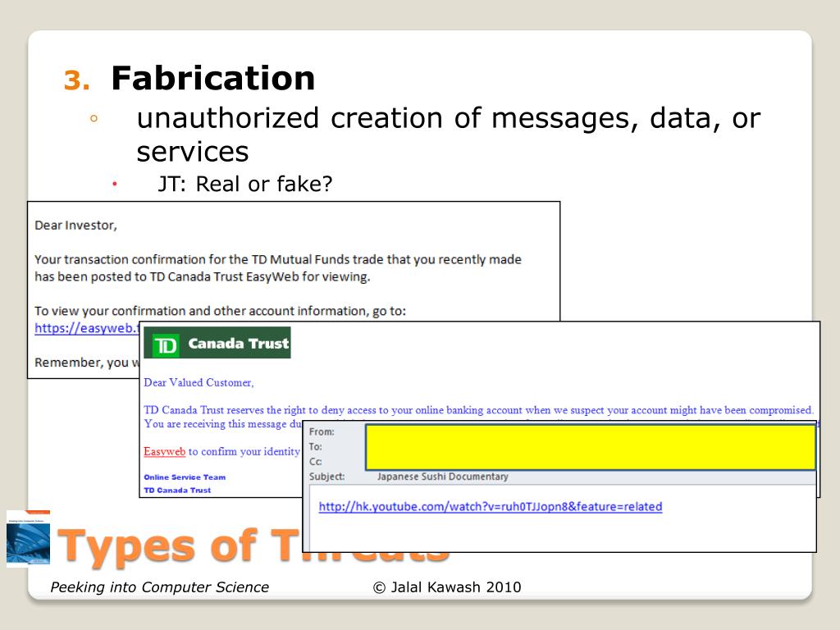Click 'unauthorized creation of messages' bullet

point(449,135)
